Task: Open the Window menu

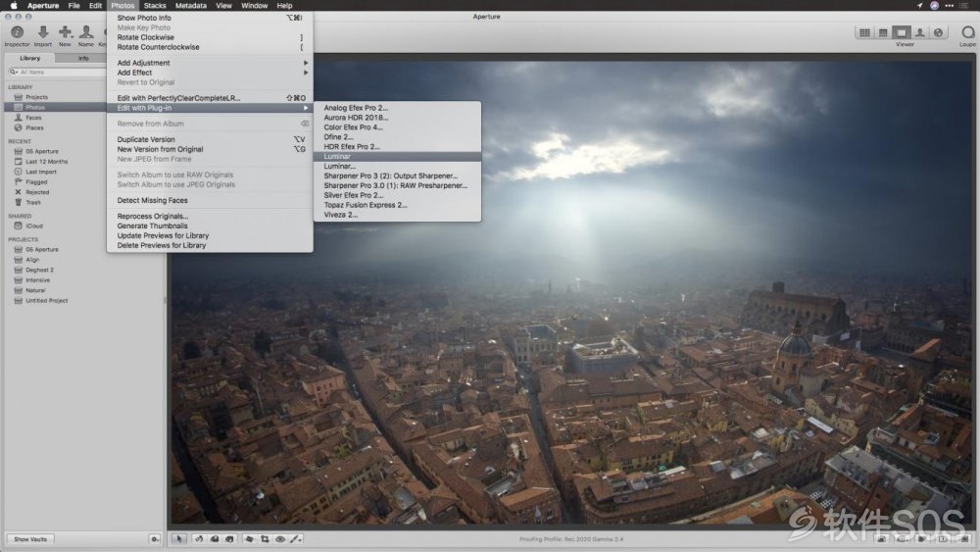Action: (255, 6)
